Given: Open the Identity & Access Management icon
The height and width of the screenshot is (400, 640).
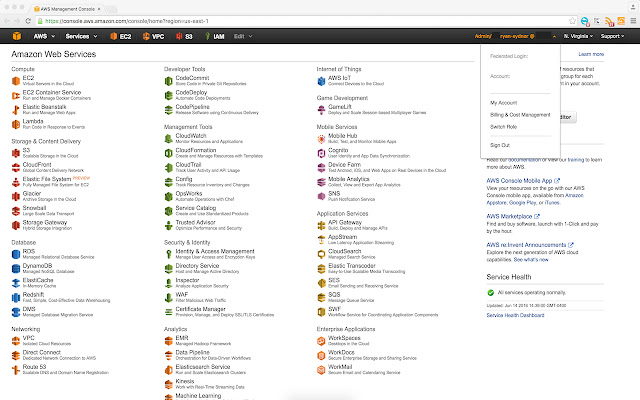Looking at the screenshot, I should coord(169,254).
